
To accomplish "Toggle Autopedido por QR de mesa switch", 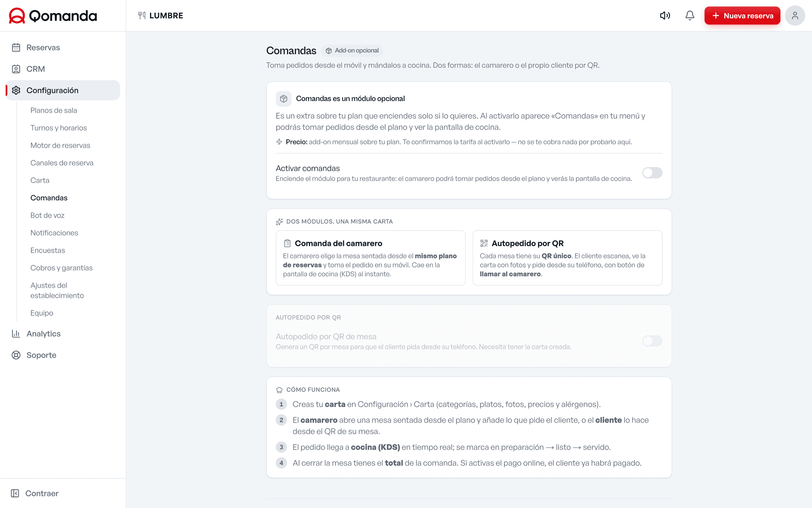I will tap(652, 341).
